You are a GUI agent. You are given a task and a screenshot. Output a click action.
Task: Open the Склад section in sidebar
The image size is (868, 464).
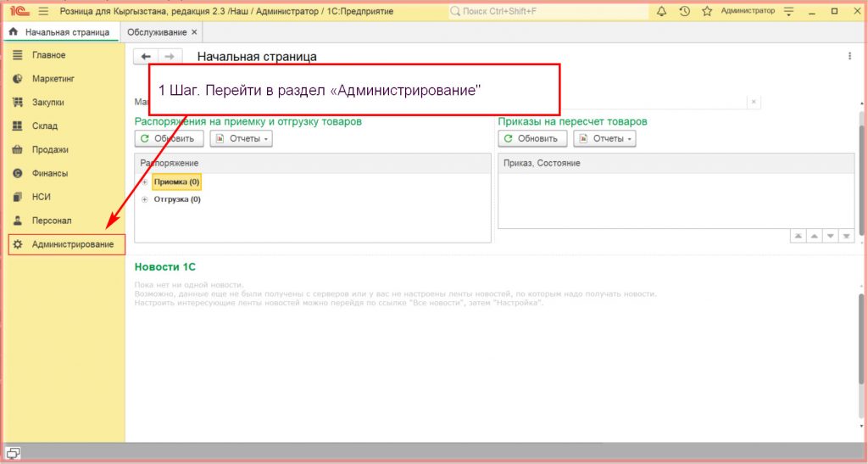point(44,126)
